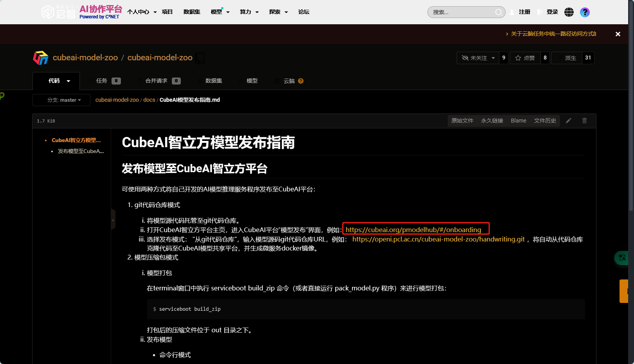Click the 点赞 star button
This screenshot has height=364, width=634.
coord(525,58)
